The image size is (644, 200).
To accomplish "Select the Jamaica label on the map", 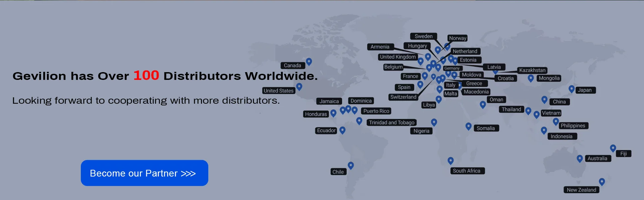I will 329,101.
